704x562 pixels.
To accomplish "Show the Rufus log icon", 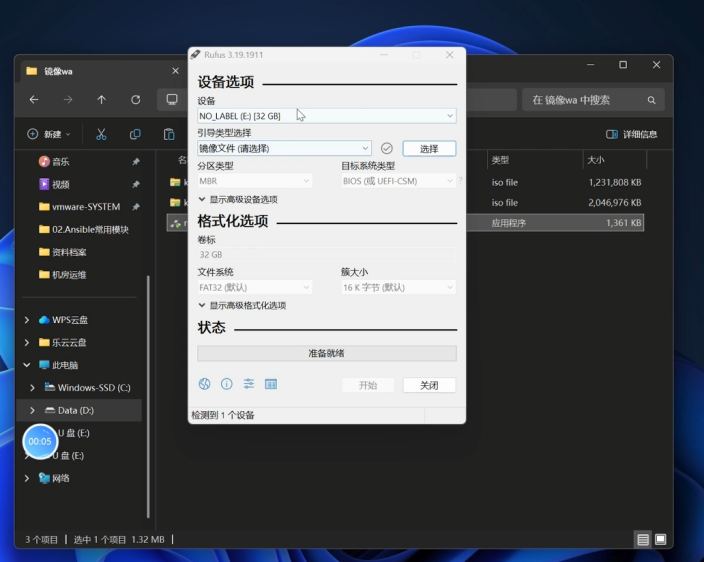I will 271,384.
